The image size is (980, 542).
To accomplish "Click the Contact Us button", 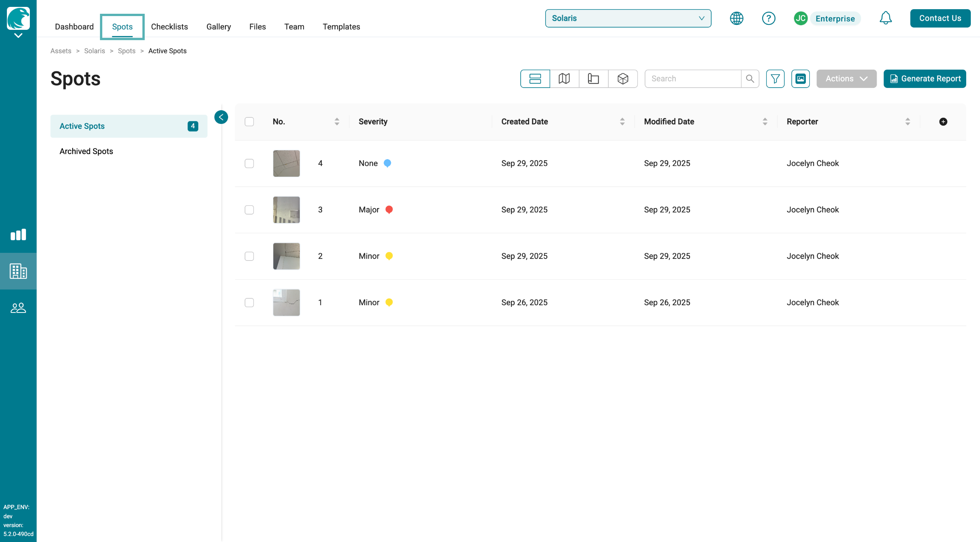I will click(940, 18).
